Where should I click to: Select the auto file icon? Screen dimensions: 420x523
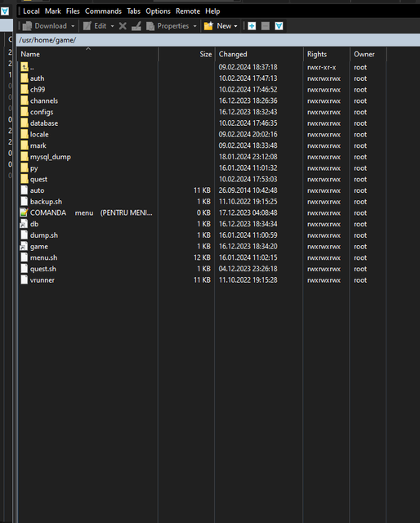pos(25,190)
